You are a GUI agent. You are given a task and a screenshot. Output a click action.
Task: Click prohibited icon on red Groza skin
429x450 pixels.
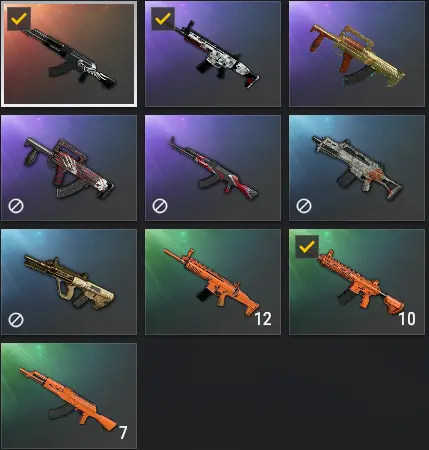click(x=16, y=206)
